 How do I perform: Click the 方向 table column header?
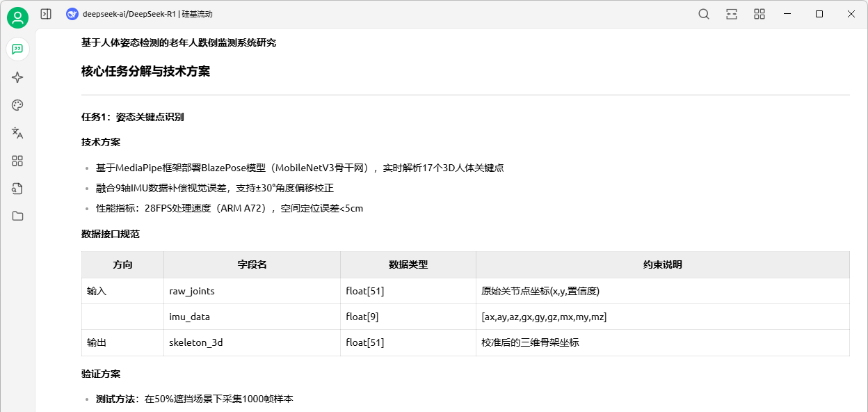[122, 264]
